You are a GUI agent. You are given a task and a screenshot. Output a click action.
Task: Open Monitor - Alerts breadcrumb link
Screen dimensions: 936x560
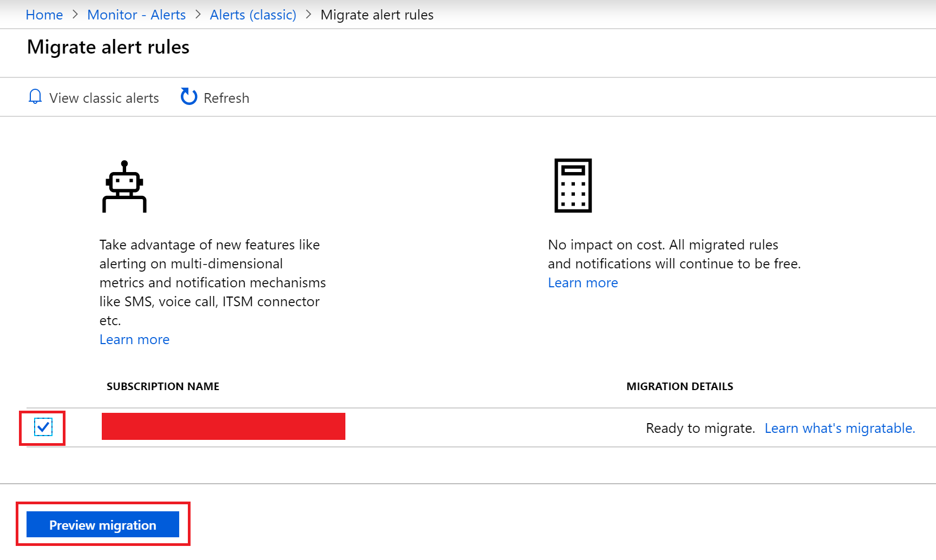[x=136, y=15]
